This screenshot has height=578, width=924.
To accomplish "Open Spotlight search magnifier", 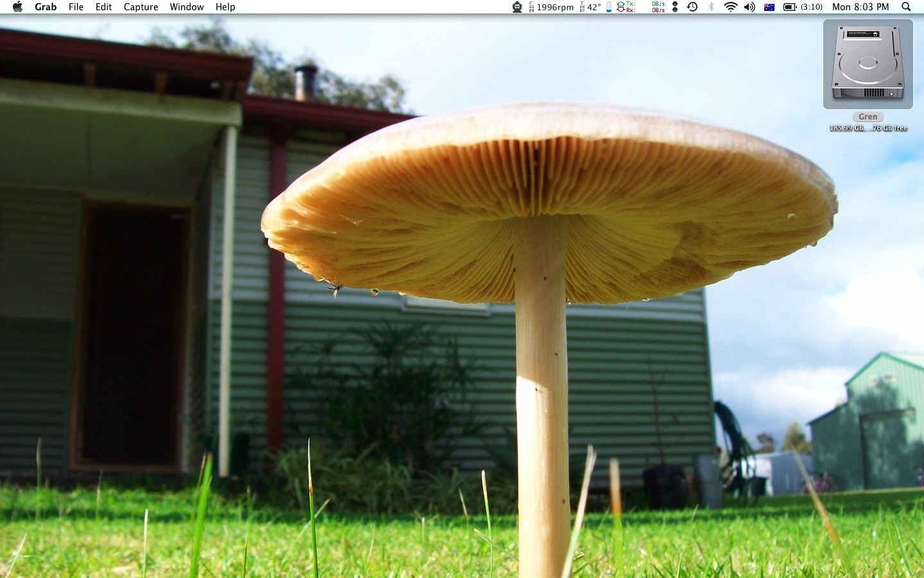I will 906,7.
